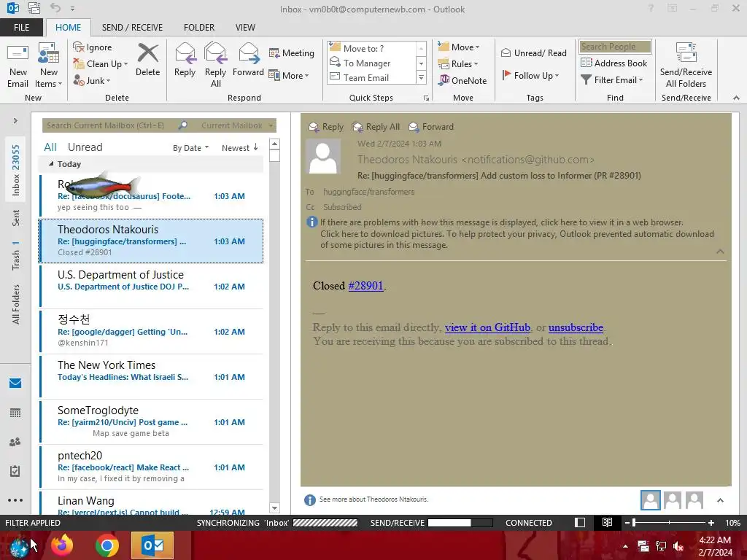The width and height of the screenshot is (747, 560).
Task: Toggle Unread/Read status
Action: point(533,52)
